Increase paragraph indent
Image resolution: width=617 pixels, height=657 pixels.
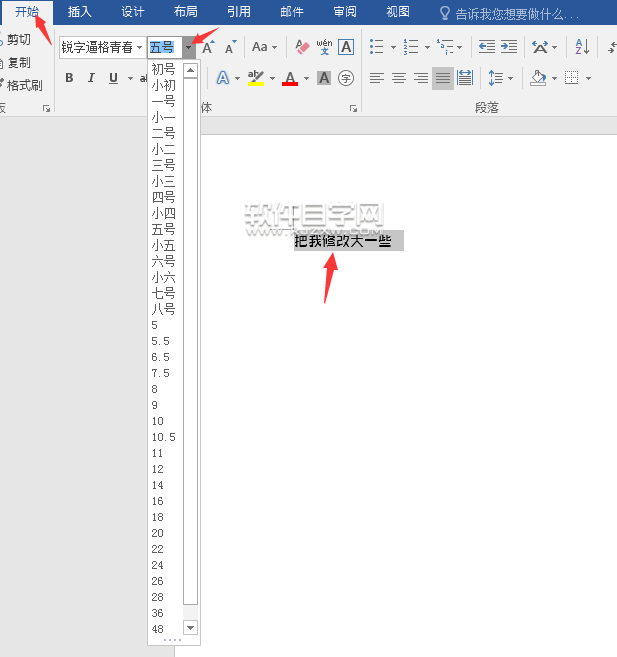coord(509,47)
